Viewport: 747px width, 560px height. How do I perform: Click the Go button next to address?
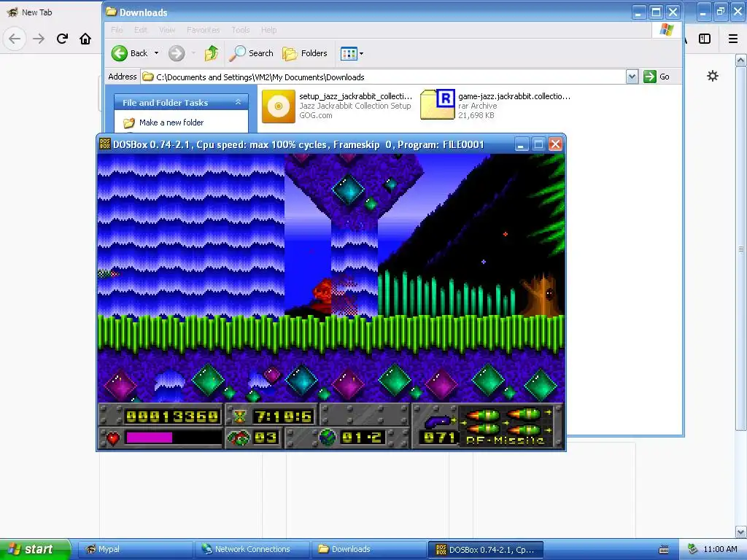pyautogui.click(x=657, y=77)
